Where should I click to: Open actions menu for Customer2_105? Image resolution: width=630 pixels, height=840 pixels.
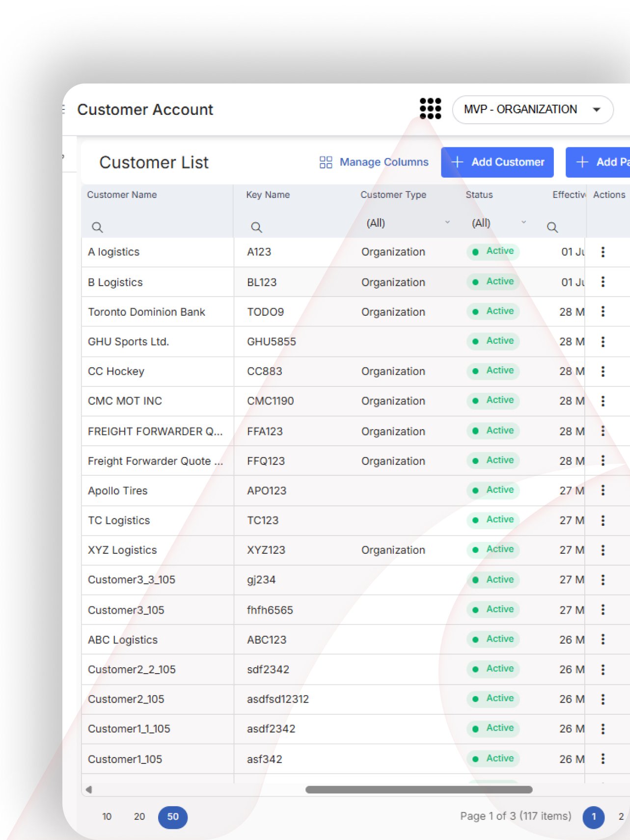[x=603, y=699]
